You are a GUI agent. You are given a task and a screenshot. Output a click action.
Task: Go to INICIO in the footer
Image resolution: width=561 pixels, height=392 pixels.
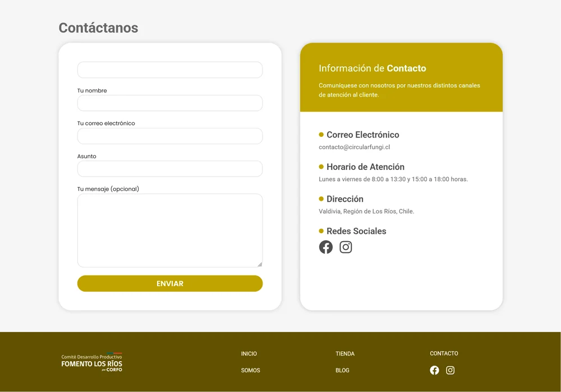point(249,354)
